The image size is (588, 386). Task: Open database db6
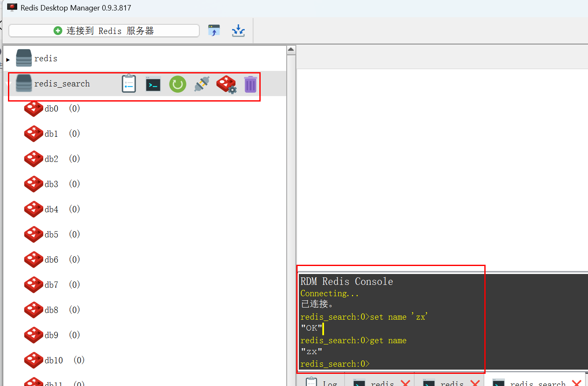coord(52,260)
